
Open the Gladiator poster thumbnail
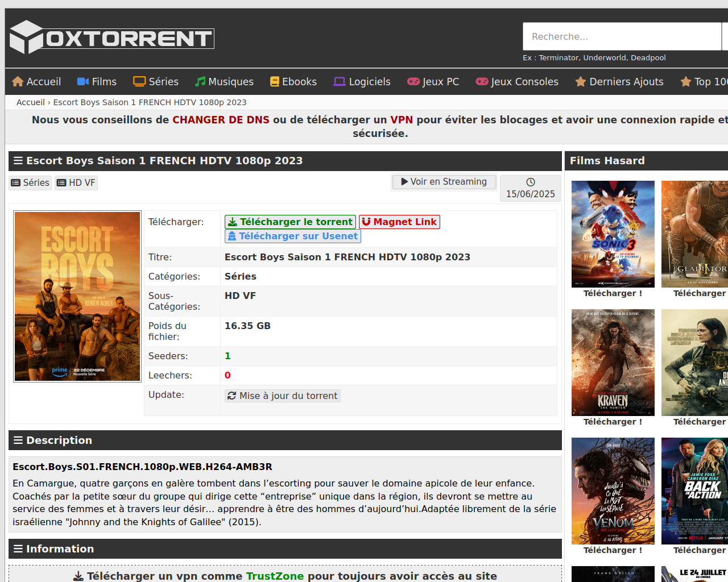(x=694, y=234)
